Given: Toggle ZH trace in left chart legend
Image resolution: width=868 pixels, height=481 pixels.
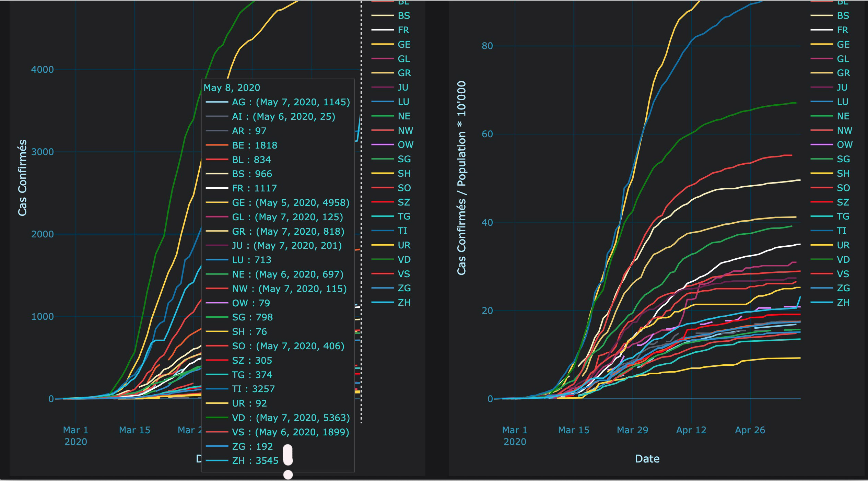Looking at the screenshot, I should click(x=404, y=303).
